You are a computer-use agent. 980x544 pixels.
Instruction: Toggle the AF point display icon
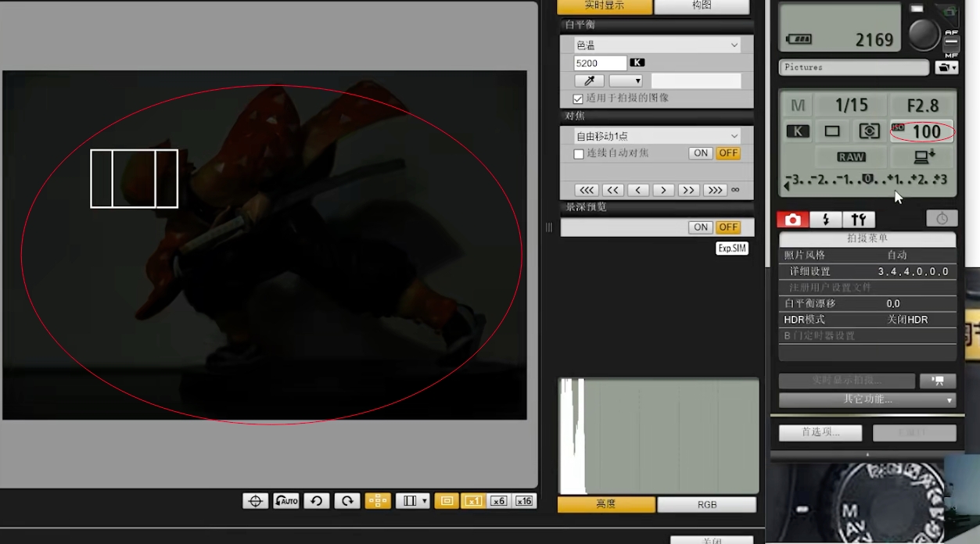pyautogui.click(x=378, y=501)
